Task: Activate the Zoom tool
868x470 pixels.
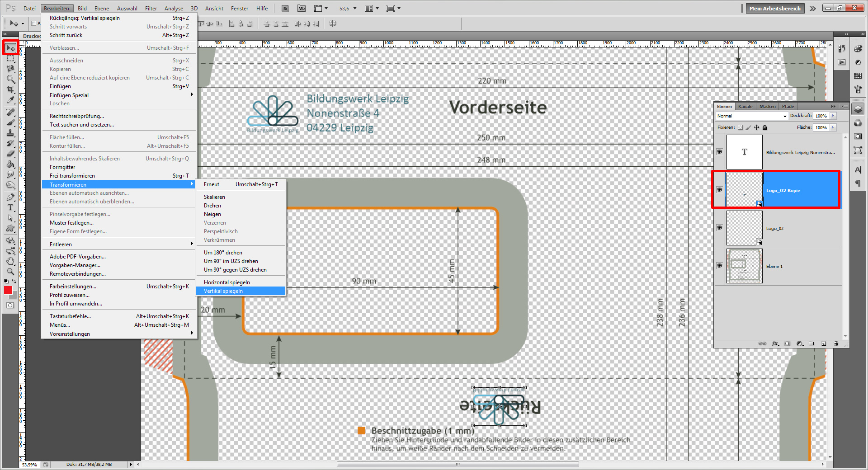Action: pyautogui.click(x=10, y=271)
